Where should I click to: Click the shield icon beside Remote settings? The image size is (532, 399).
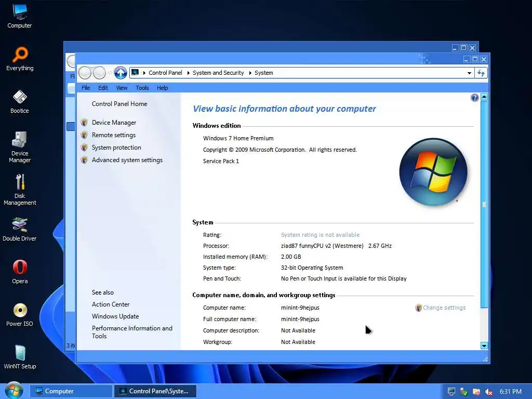point(84,135)
